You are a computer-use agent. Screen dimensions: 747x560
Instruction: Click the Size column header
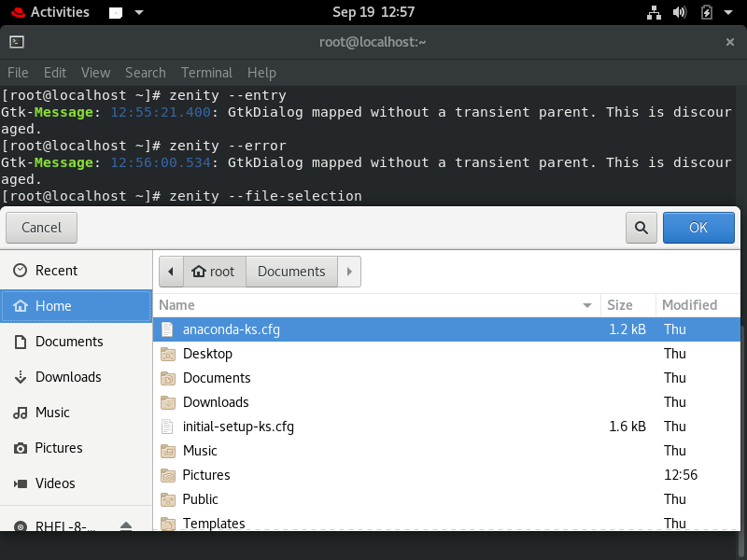pyautogui.click(x=627, y=305)
